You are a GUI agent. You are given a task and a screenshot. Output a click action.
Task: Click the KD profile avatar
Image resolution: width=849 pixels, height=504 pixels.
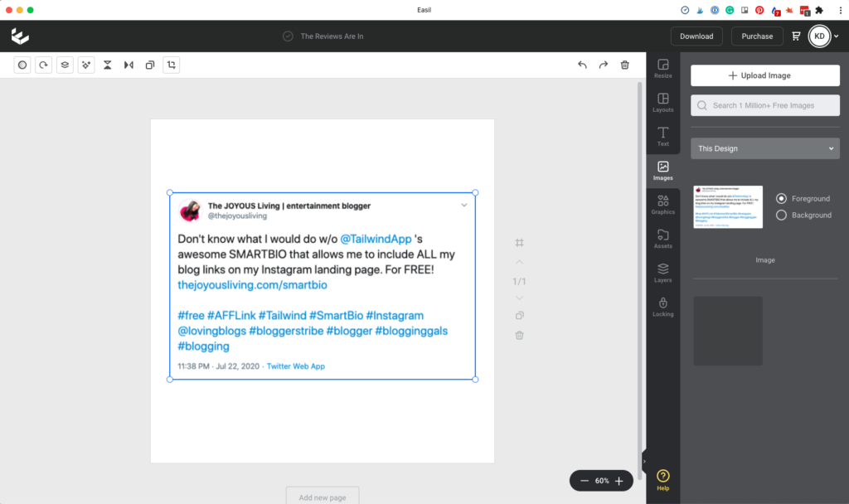[819, 36]
